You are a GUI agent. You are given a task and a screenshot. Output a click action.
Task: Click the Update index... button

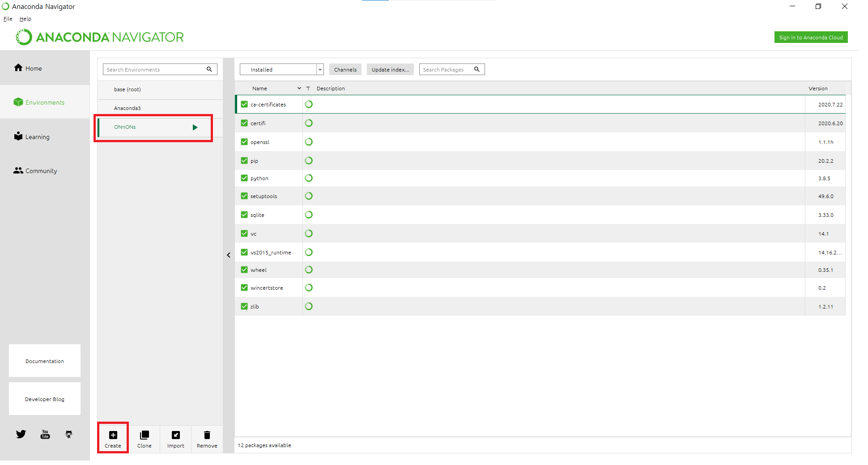390,69
